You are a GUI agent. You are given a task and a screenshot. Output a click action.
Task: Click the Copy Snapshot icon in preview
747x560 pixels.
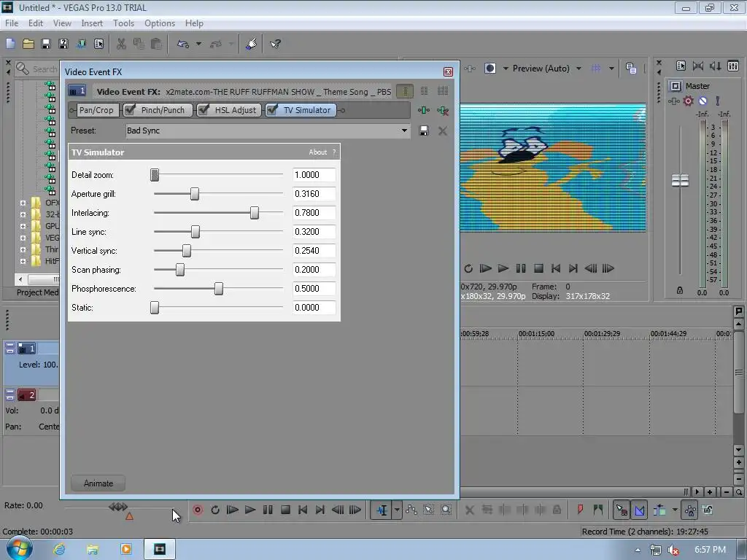(x=631, y=68)
